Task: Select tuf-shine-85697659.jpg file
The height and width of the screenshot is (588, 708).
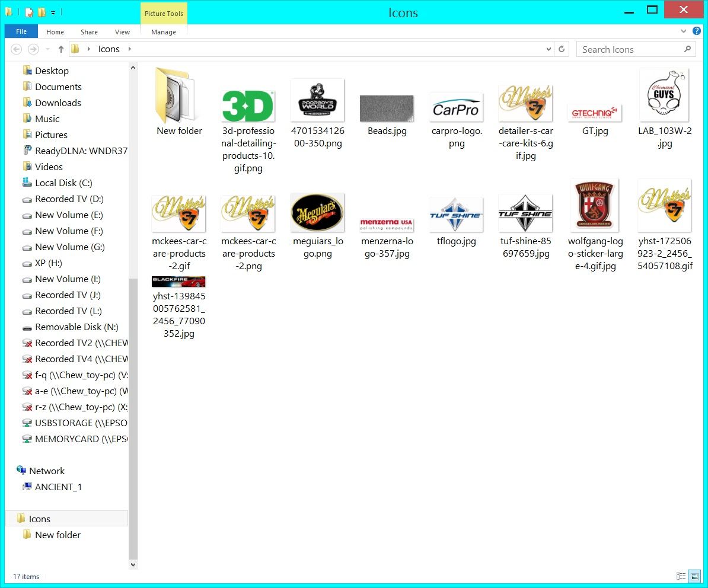Action: coord(525,226)
